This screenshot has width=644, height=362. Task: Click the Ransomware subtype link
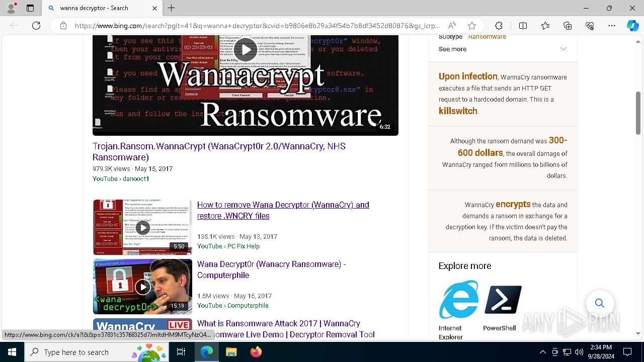[487, 37]
